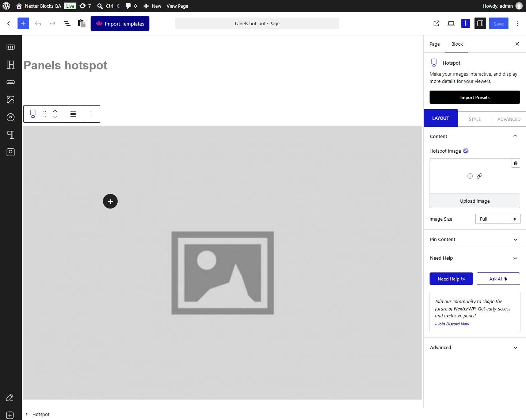Click the undo arrow in top toolbar

coord(38,23)
